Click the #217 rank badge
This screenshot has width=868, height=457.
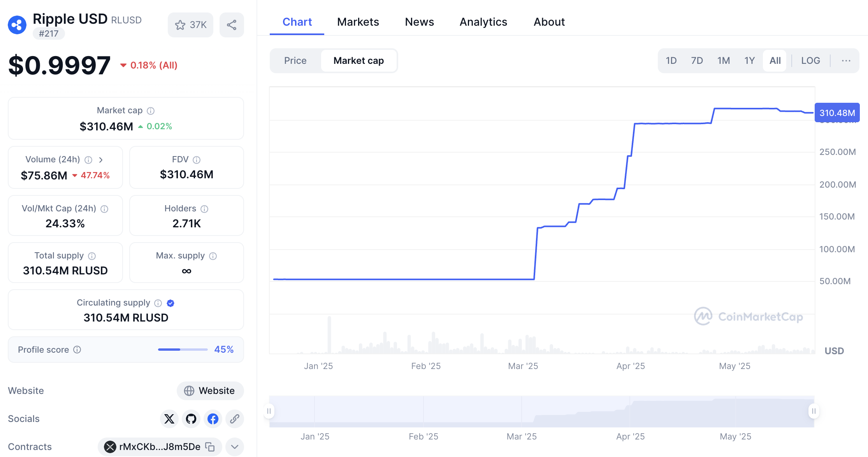[49, 34]
